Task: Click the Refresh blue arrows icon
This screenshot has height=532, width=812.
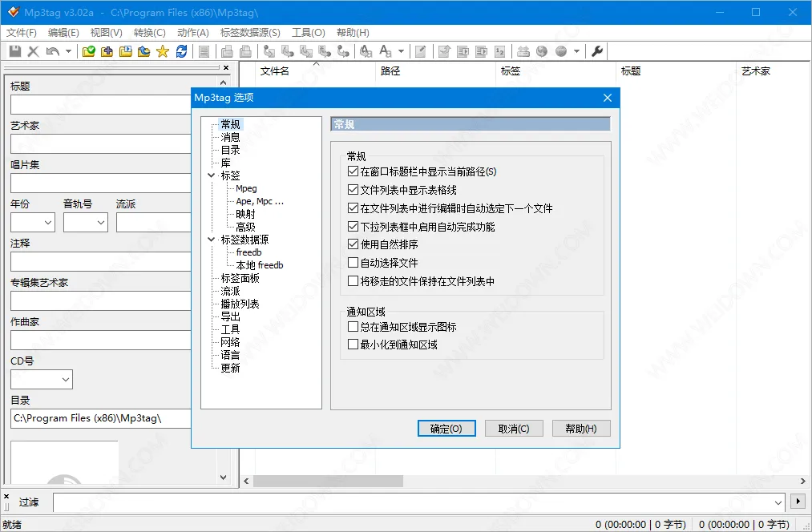Action: pos(181,51)
